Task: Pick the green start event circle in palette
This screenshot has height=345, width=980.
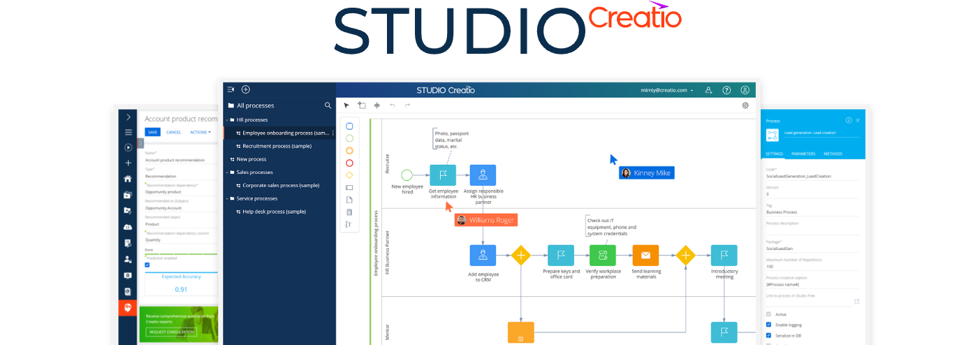Action: pyautogui.click(x=350, y=138)
